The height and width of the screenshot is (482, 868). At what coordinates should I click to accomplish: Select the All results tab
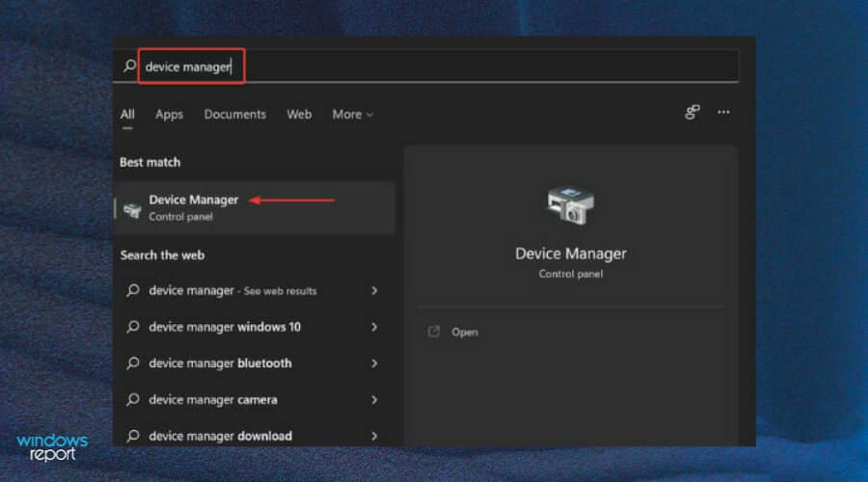(x=127, y=114)
